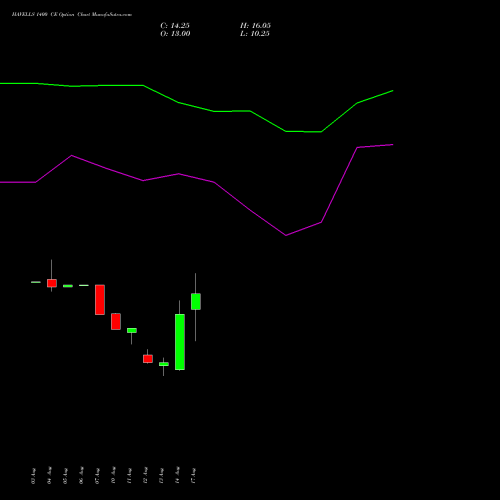Click the 07 Aug date label
This screenshot has height=500, width=500.
click(x=97, y=476)
